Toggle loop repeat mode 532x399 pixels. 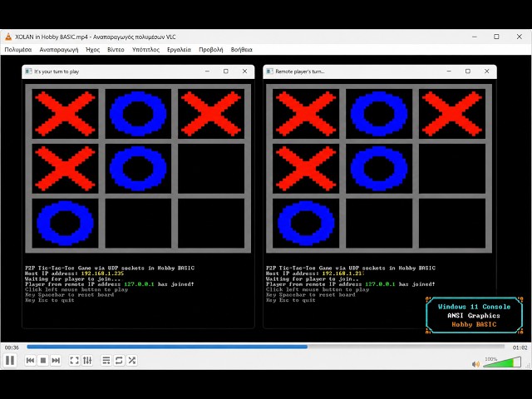[119, 360]
